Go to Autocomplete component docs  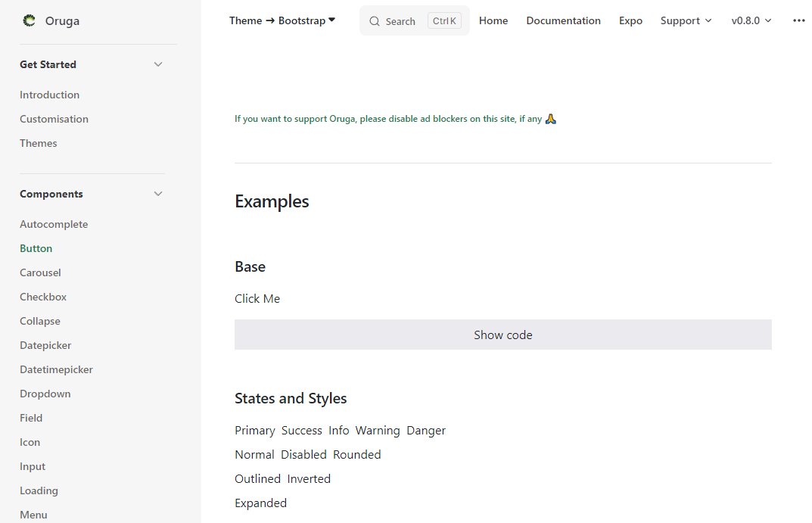click(x=54, y=224)
